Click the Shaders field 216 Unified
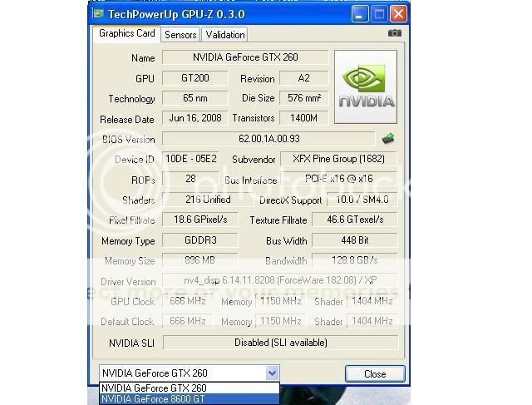Image resolution: width=532 pixels, height=405 pixels. [x=208, y=200]
